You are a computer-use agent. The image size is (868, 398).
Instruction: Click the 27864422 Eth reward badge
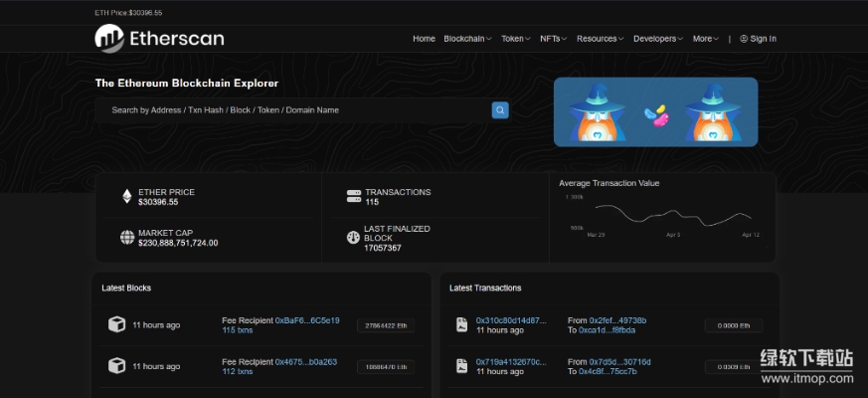[386, 326]
